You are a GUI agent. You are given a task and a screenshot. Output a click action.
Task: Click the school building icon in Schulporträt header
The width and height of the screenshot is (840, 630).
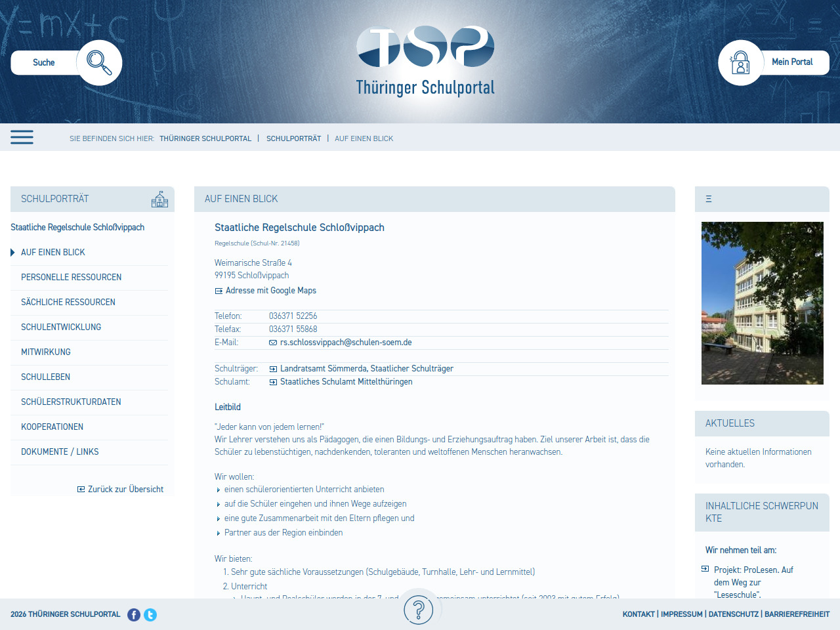pyautogui.click(x=159, y=199)
